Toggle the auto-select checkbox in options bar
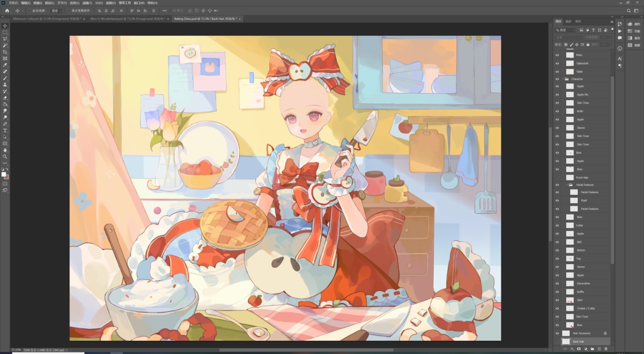The width and height of the screenshot is (644, 354). click(x=30, y=11)
